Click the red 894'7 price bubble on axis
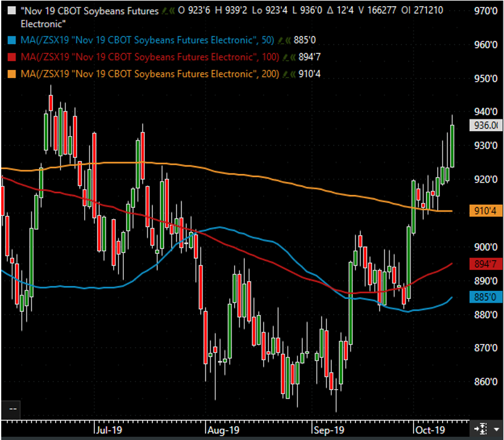504x440 pixels. pyautogui.click(x=486, y=264)
